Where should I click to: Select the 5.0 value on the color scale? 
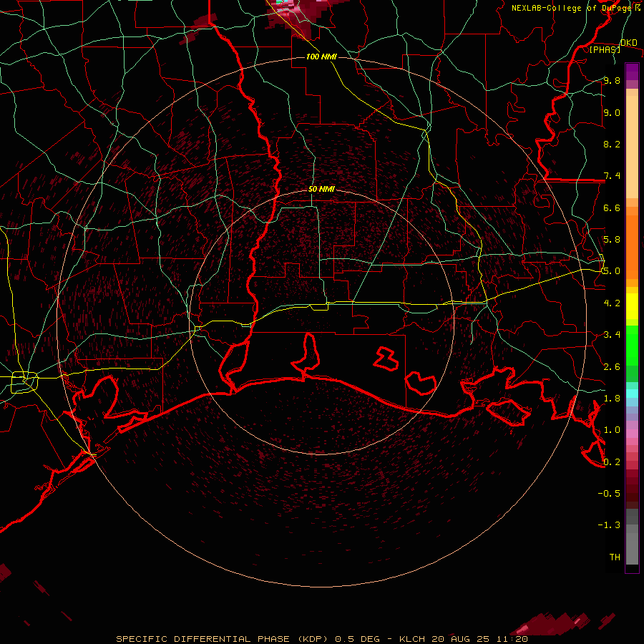click(x=612, y=271)
